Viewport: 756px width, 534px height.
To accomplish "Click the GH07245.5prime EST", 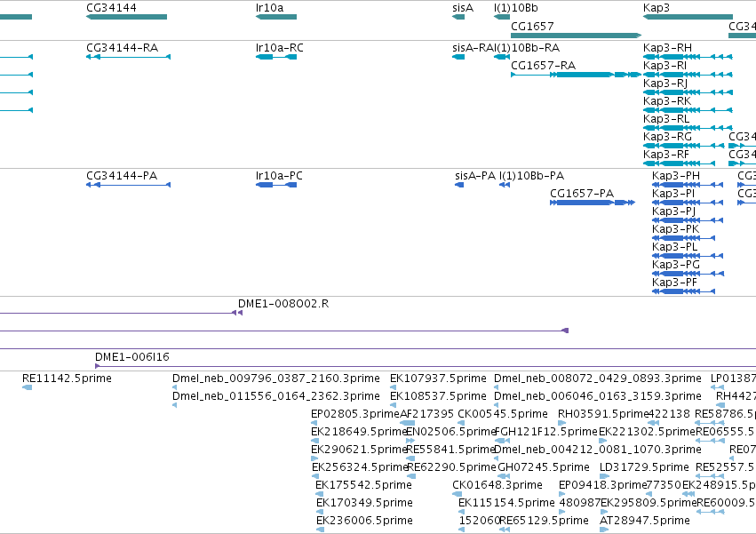I will [504, 476].
